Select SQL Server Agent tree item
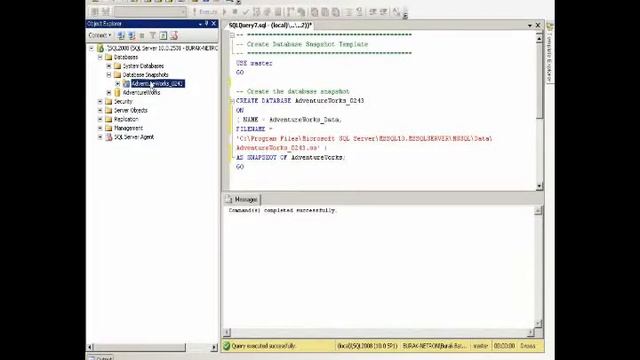Screen dimensions: 640x360 134,137
